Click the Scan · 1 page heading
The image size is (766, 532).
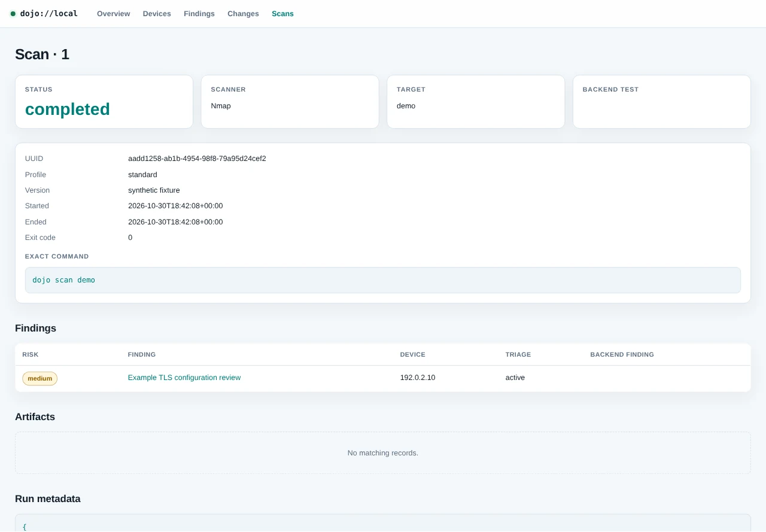42,54
